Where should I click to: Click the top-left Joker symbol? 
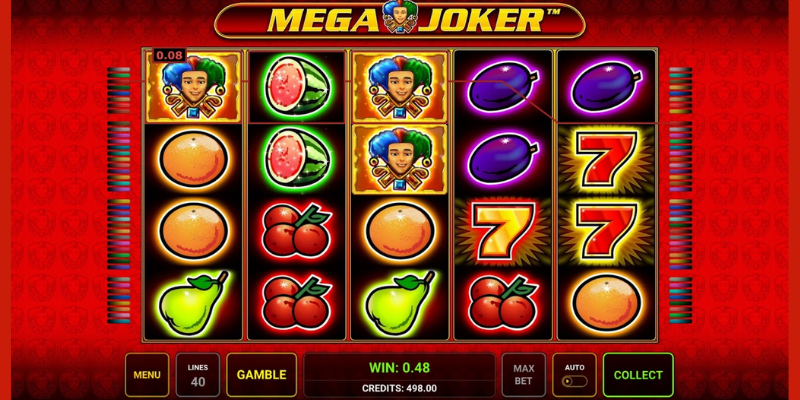[193, 87]
